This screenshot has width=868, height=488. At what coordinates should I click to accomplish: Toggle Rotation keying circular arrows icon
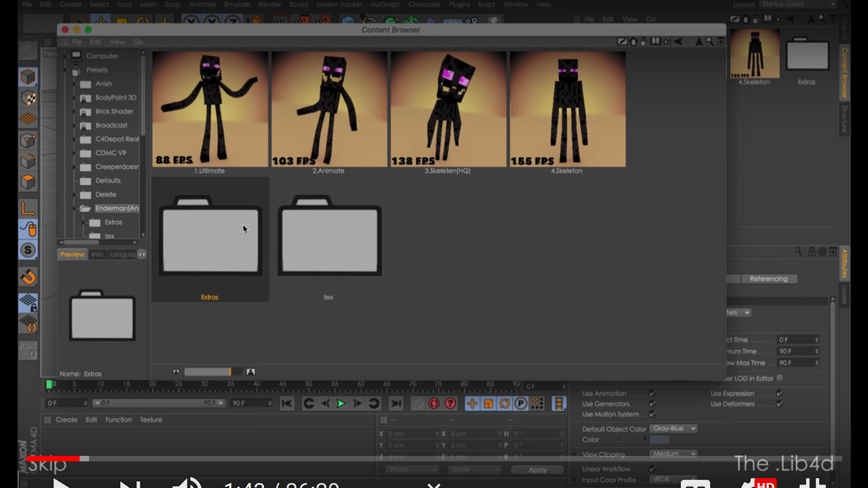(505, 404)
